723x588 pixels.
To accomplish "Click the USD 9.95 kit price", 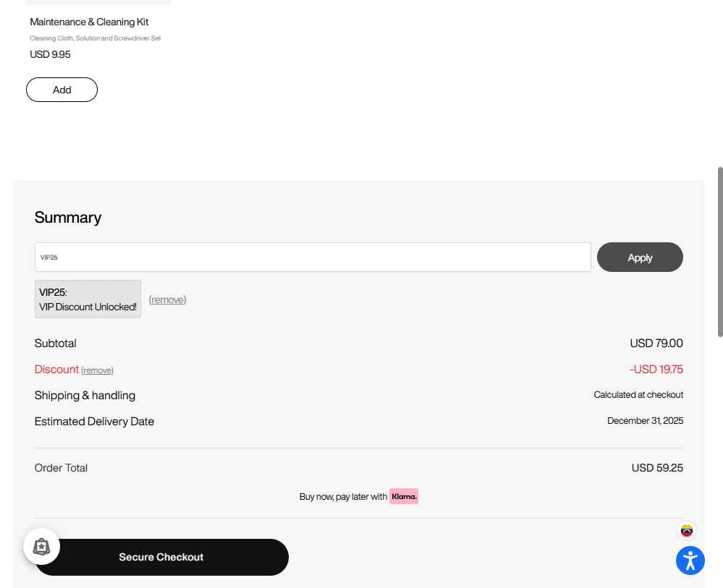I will click(50, 54).
